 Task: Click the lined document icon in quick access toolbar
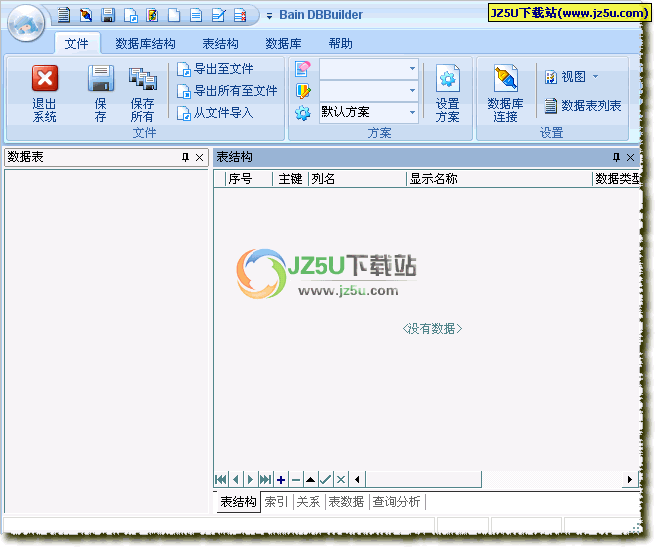[x=196, y=15]
